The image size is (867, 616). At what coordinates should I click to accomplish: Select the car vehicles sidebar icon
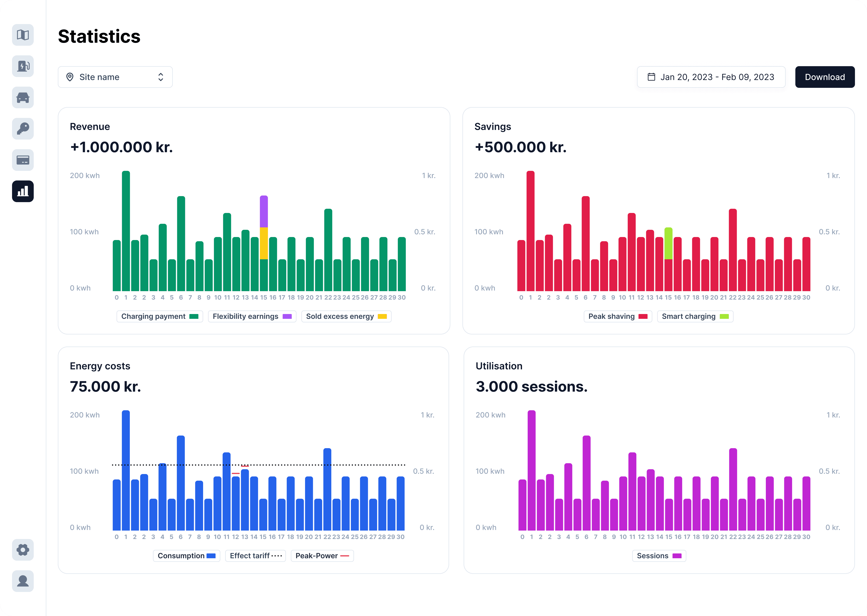(23, 97)
